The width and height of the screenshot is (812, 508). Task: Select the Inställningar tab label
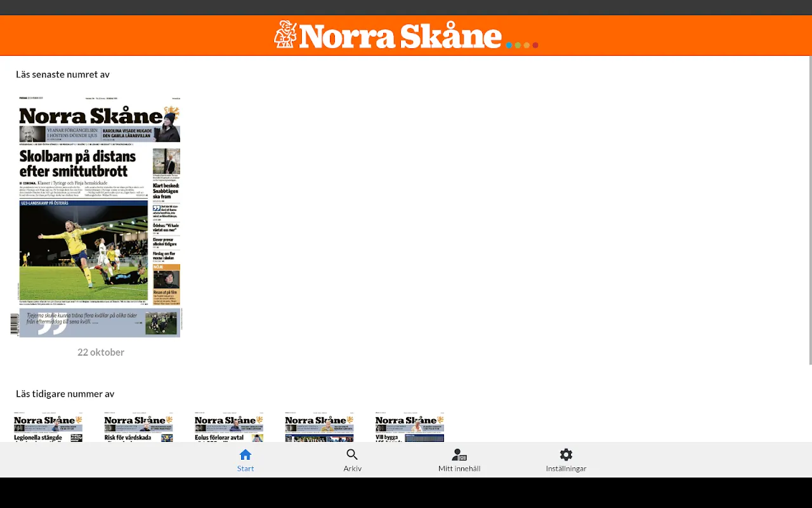[x=566, y=469]
